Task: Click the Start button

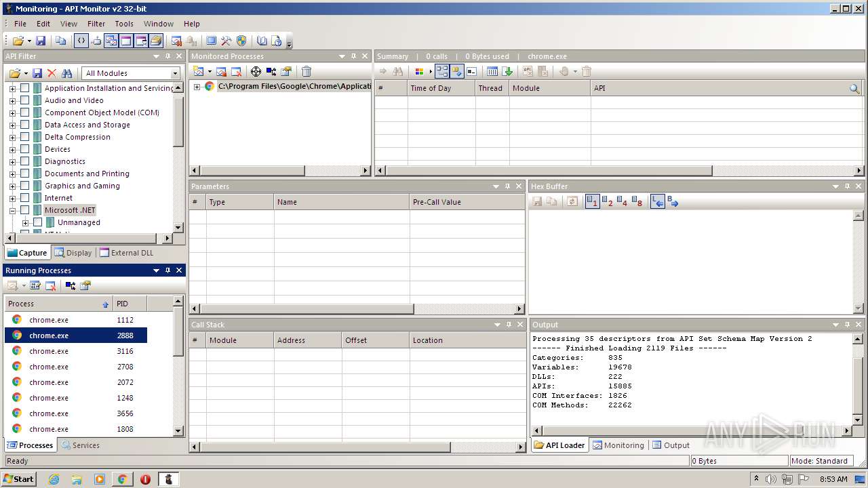Action: [x=19, y=479]
